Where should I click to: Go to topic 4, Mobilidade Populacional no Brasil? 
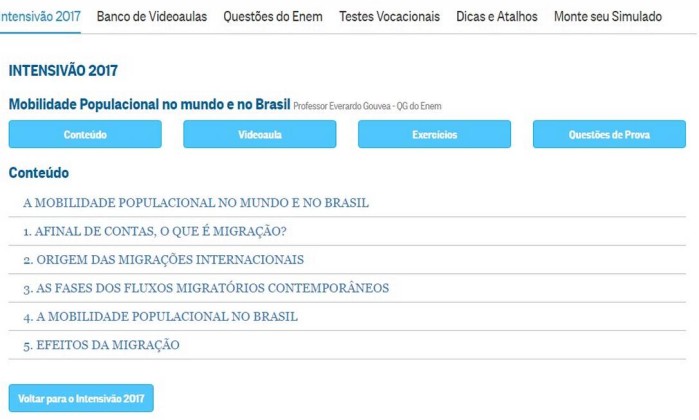coord(160,317)
